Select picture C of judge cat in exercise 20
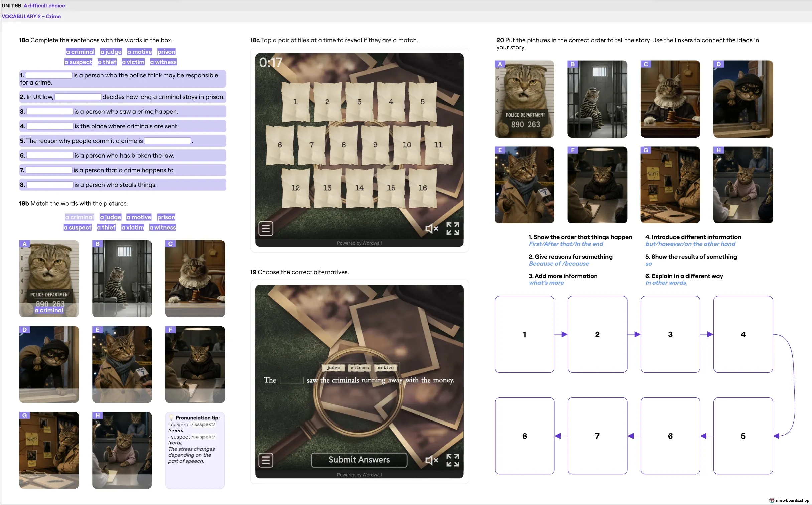The image size is (812, 505). click(670, 99)
